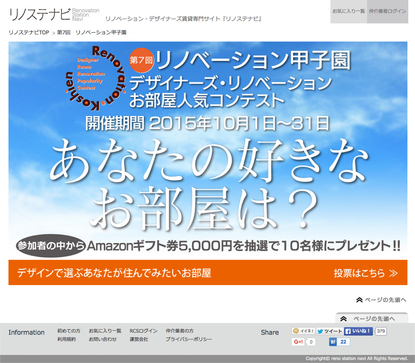Click the リノステナビ site logo
The height and width of the screenshot is (363, 415).
pyautogui.click(x=54, y=14)
